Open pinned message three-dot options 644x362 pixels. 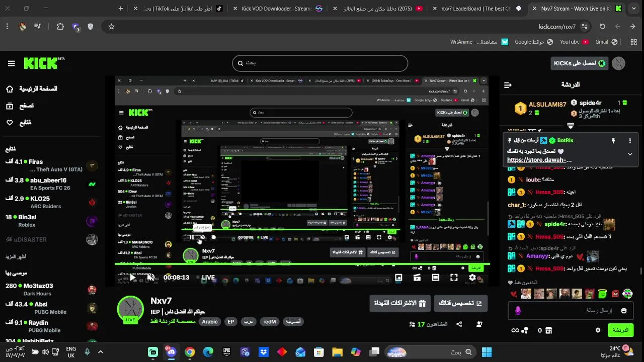tap(630, 141)
